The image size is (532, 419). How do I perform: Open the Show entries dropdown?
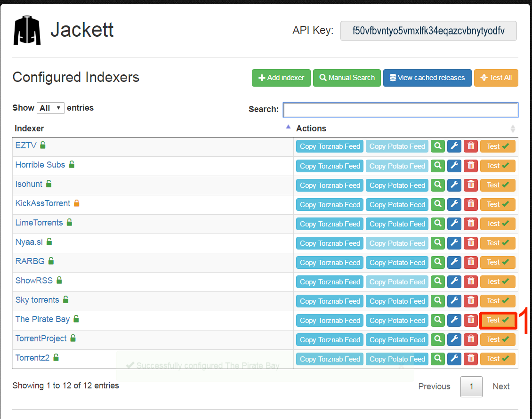50,108
